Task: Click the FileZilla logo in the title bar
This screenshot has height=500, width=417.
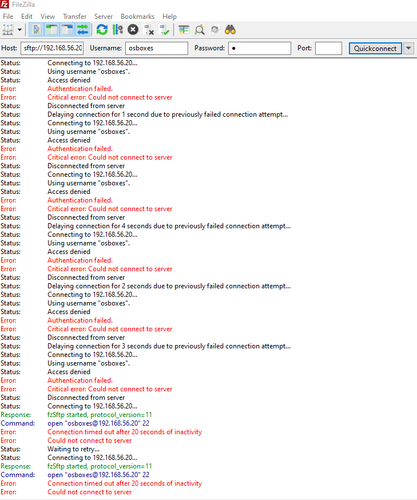Action: point(4,4)
